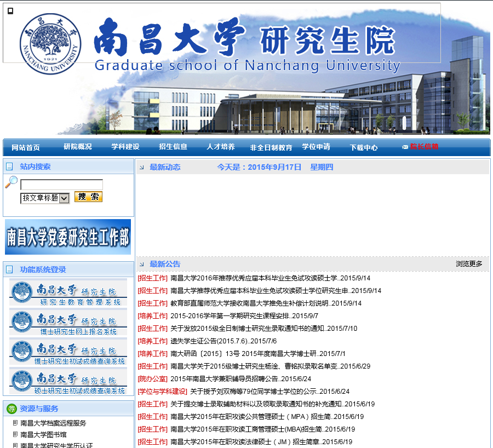Click the arrow icon beside 最新公告

(x=142, y=264)
